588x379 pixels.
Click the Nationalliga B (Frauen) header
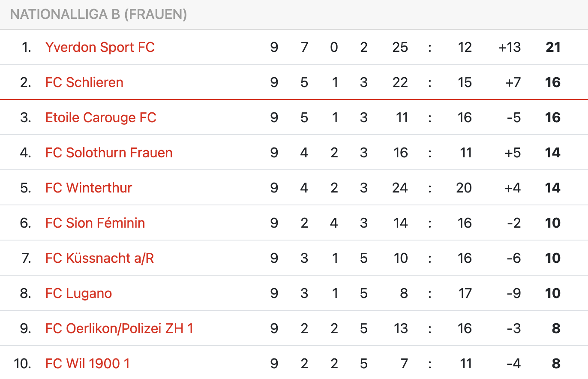click(x=99, y=15)
